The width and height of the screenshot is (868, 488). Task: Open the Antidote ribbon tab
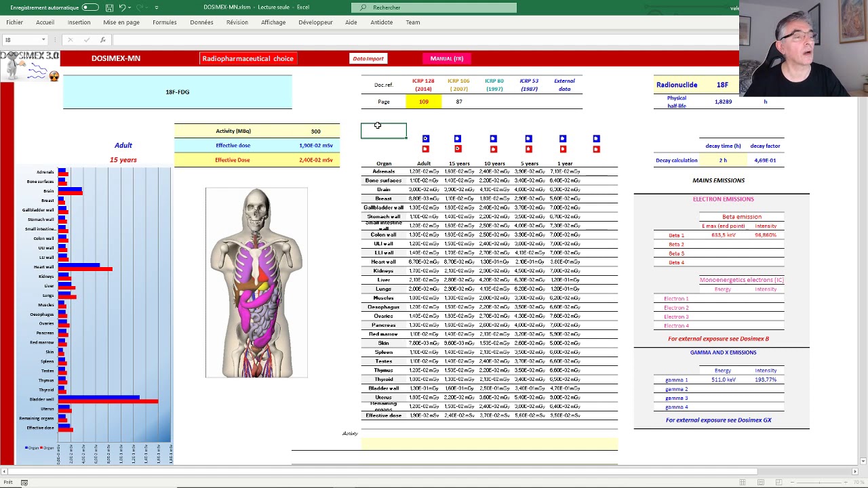coord(381,22)
